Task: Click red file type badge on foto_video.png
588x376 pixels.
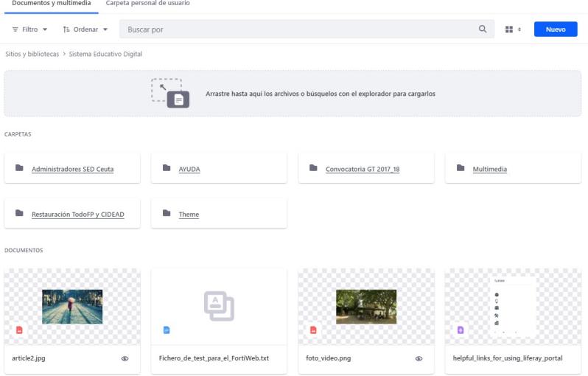Action: [x=313, y=330]
